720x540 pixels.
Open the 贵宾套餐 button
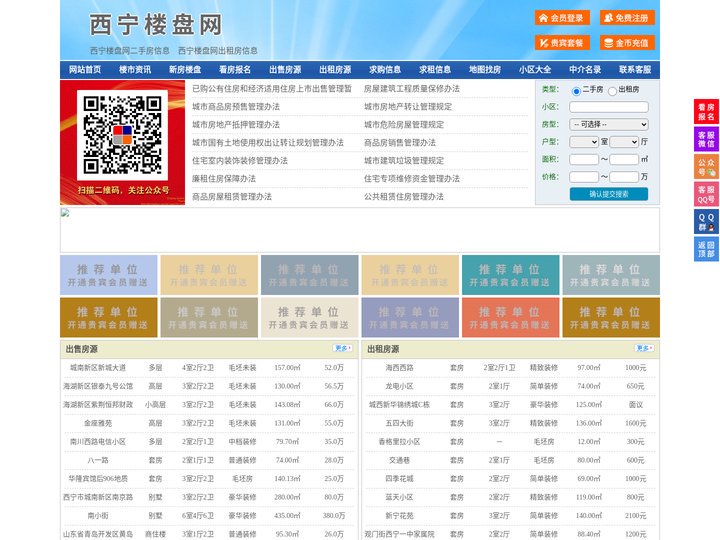point(562,43)
